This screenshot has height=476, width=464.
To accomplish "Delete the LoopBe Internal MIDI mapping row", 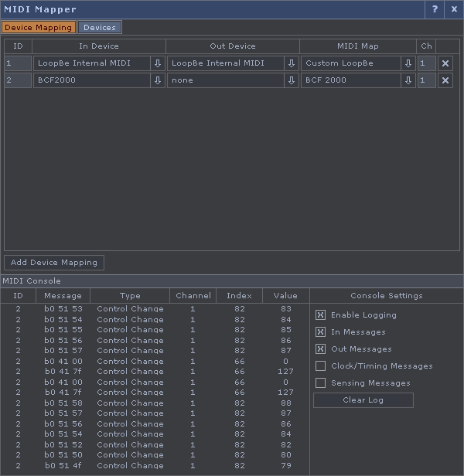I will [x=445, y=63].
